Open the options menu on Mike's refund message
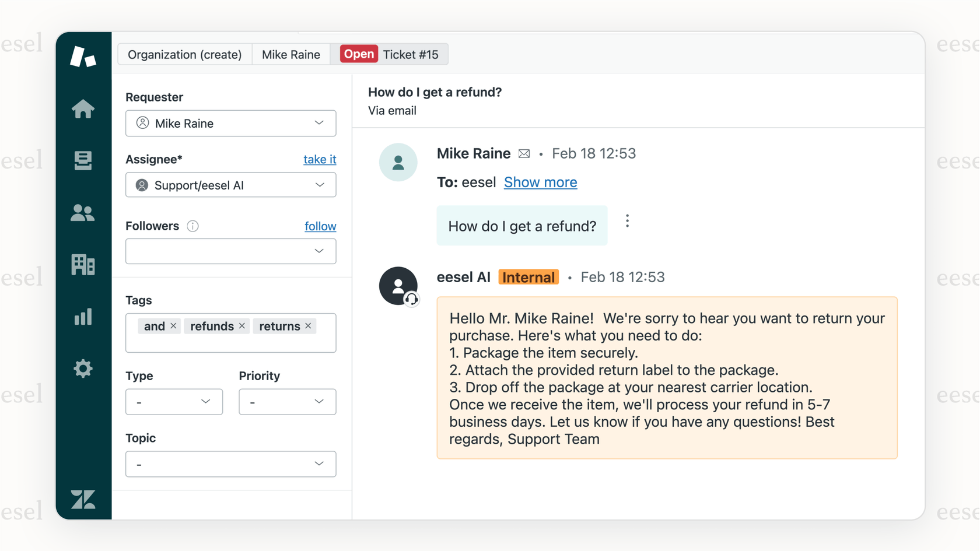This screenshot has width=980, height=551. [x=627, y=221]
